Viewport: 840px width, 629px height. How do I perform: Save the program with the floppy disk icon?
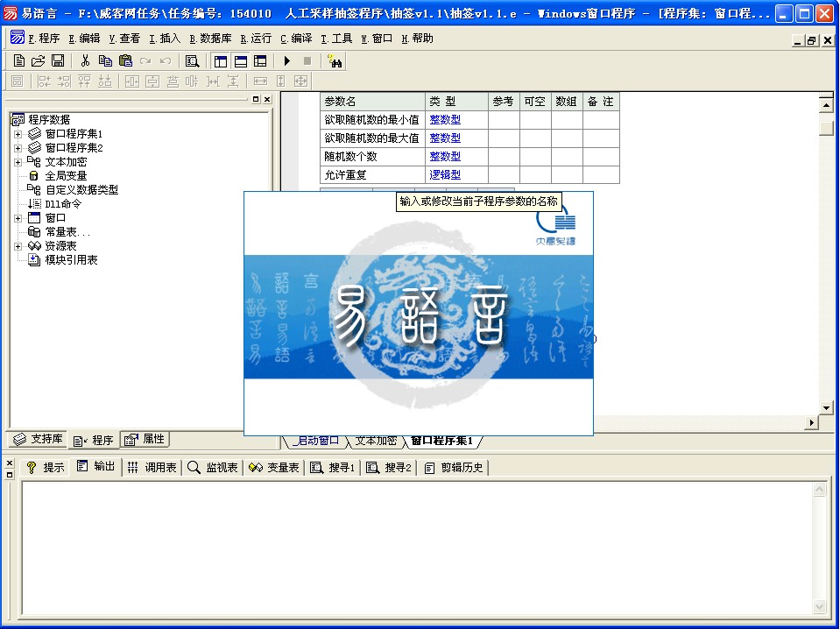coord(57,61)
